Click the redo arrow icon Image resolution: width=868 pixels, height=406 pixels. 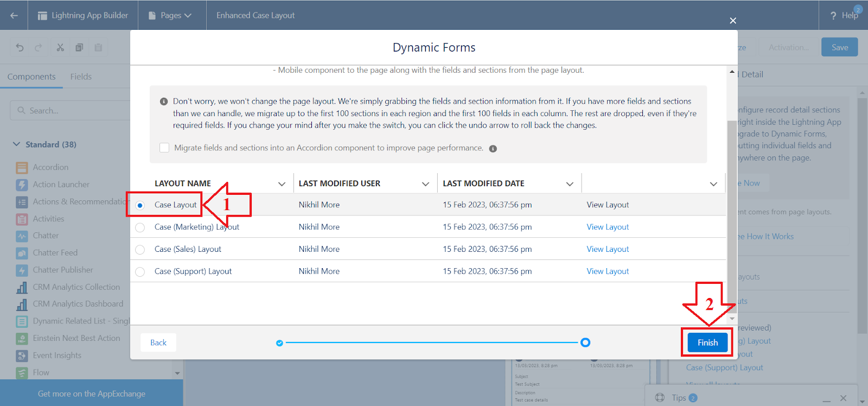(x=39, y=47)
